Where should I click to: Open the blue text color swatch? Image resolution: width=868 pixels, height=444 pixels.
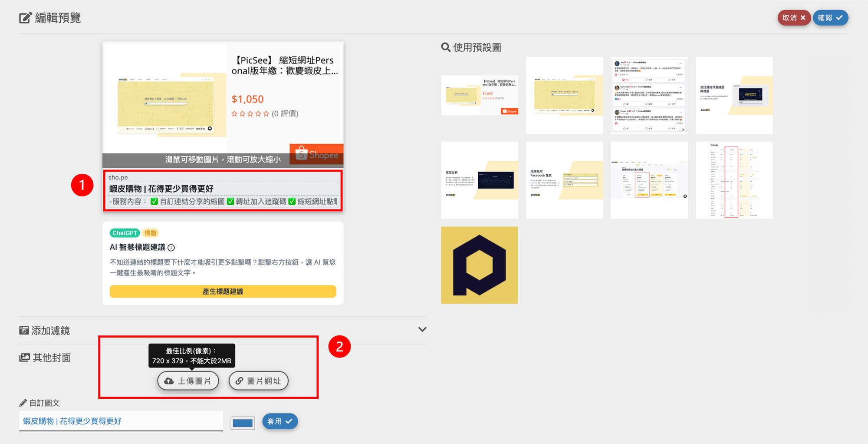click(x=243, y=423)
